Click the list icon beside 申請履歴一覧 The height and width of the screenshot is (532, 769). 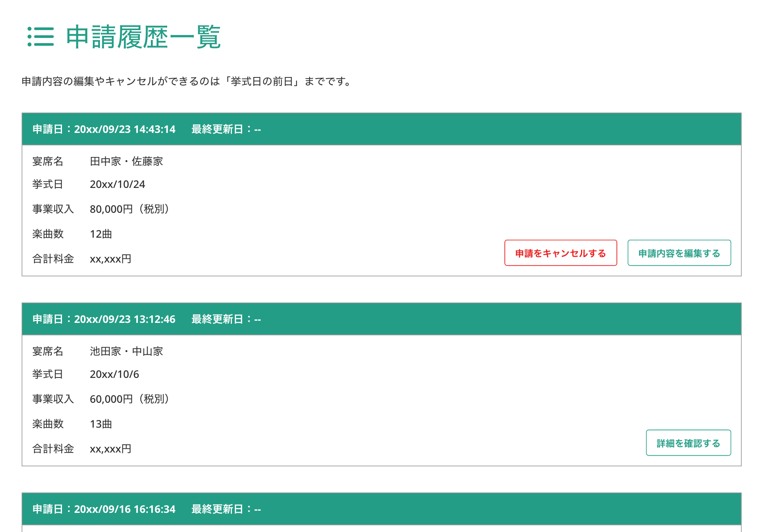pyautogui.click(x=40, y=37)
